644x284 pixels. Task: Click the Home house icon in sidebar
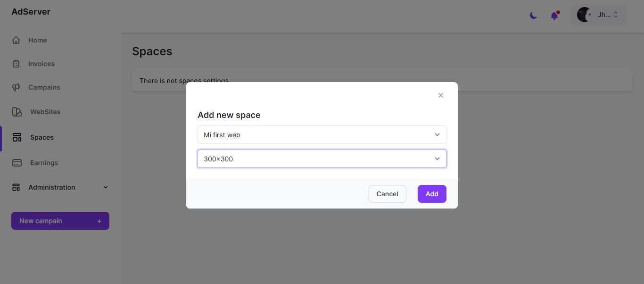tap(16, 40)
